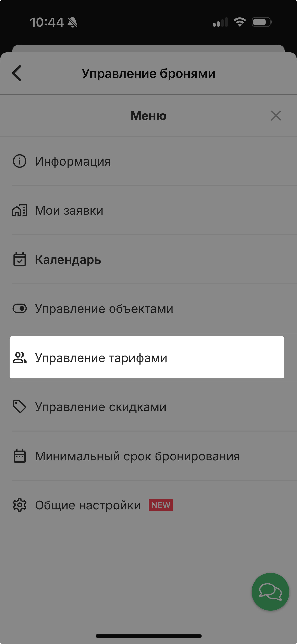The width and height of the screenshot is (297, 644).
Task: Click the Календарь calendar check icon
Action: point(20,259)
